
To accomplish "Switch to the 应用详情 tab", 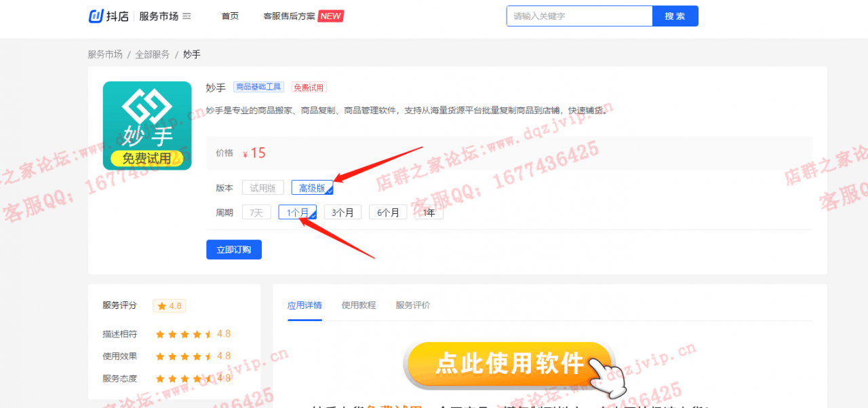I will [x=304, y=305].
